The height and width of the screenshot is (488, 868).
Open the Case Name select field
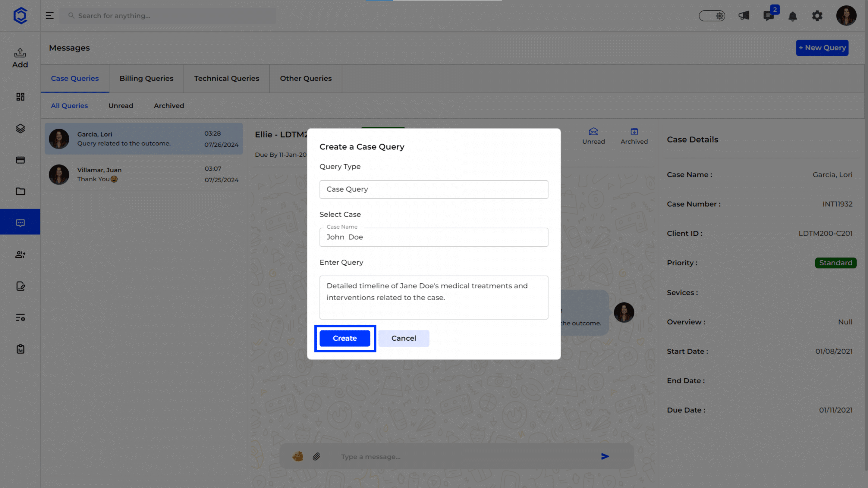(x=434, y=237)
